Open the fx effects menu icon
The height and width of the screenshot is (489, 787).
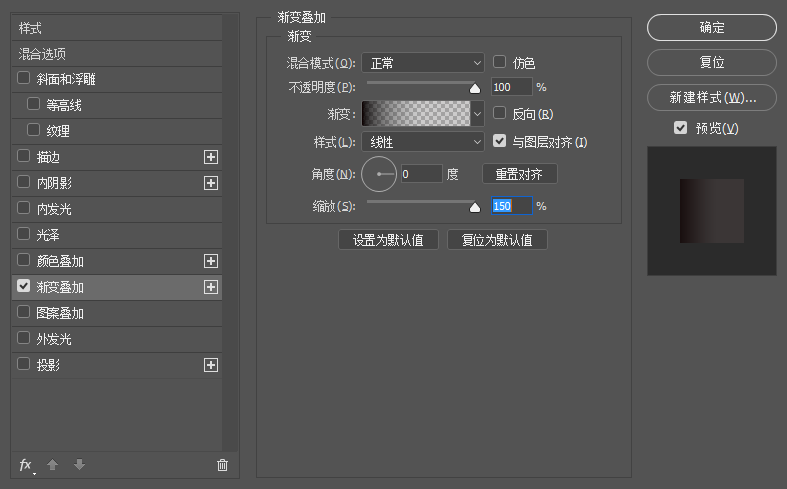pyautogui.click(x=27, y=465)
